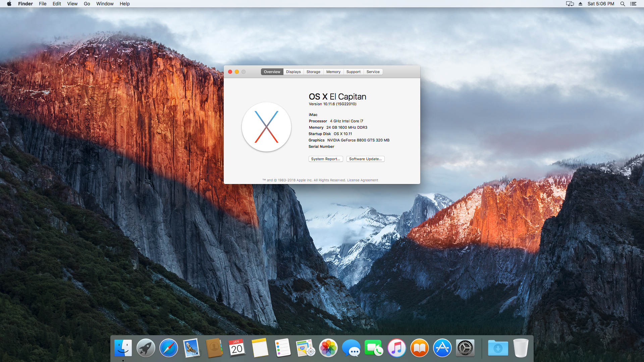Launch Safari from the dock
The height and width of the screenshot is (362, 644).
coord(168,348)
